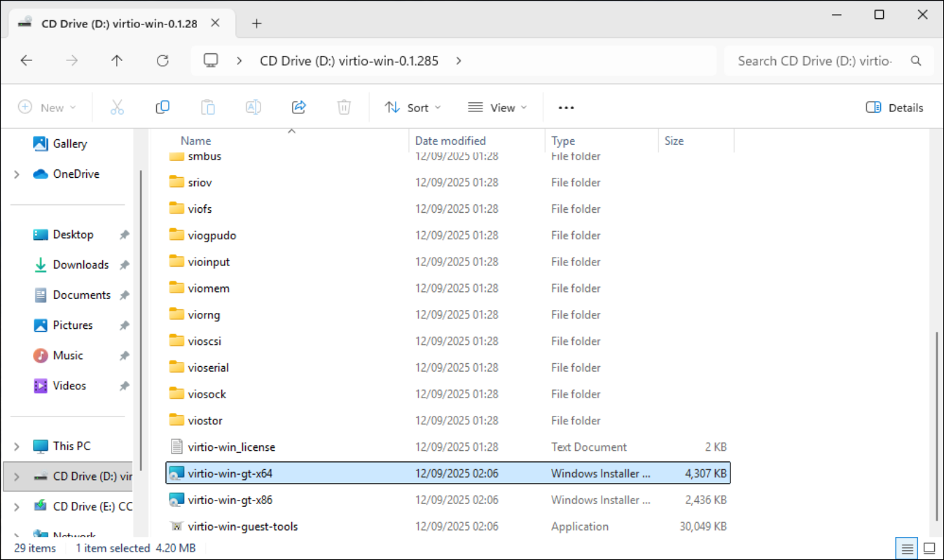This screenshot has width=944, height=560.
Task: Select the vioserial folder row
Action: (x=448, y=367)
